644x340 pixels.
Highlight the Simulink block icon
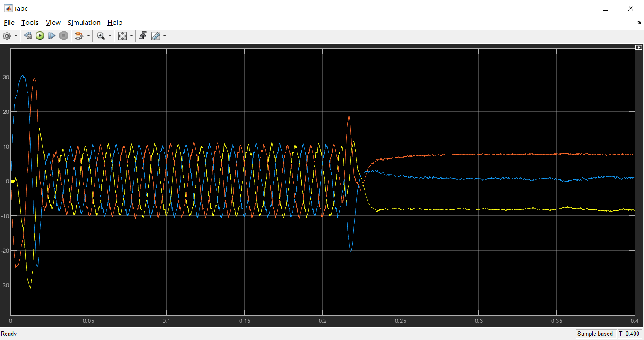tap(79, 36)
